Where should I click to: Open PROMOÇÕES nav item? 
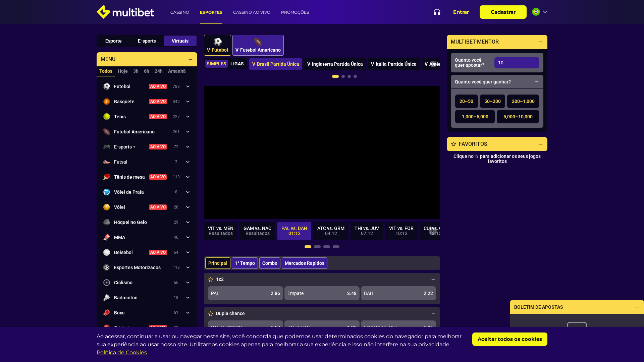295,12
